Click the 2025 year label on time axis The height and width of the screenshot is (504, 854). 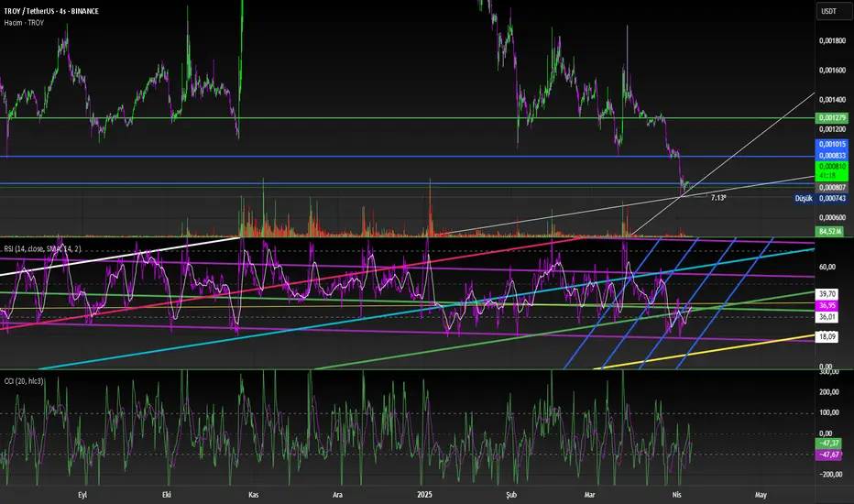[x=424, y=495]
